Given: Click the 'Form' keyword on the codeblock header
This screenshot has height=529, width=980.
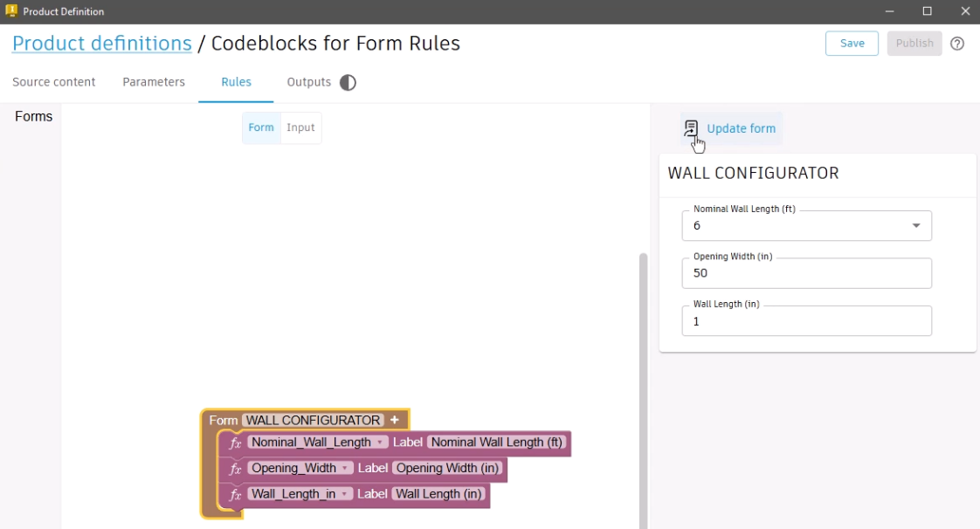Looking at the screenshot, I should click(x=223, y=421).
